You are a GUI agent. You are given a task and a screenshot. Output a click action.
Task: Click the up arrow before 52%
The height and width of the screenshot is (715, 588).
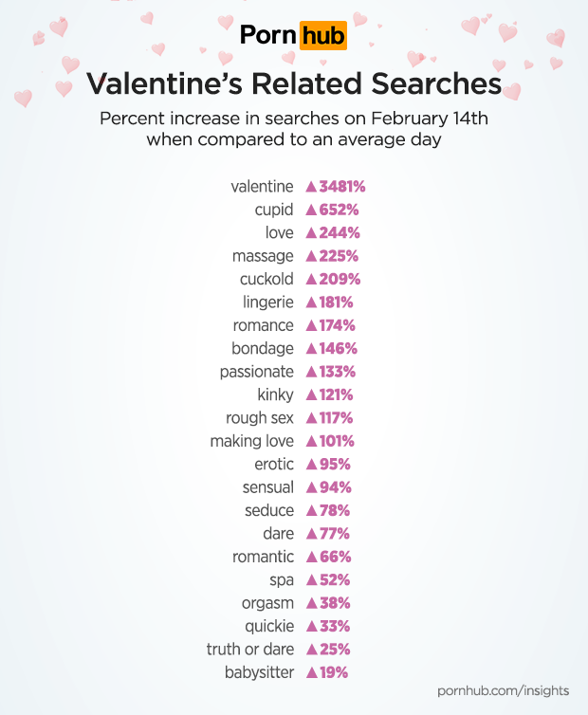click(310, 580)
